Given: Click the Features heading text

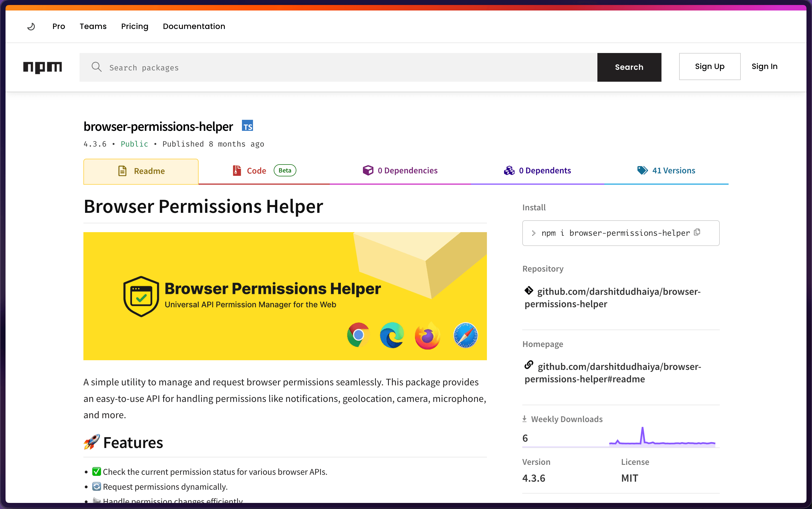Looking at the screenshot, I should [x=133, y=443].
